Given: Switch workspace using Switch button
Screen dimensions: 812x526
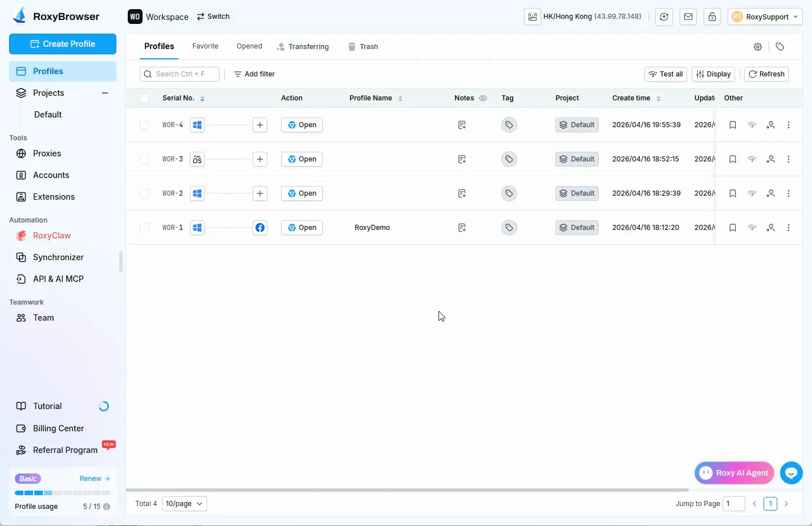Looking at the screenshot, I should pyautogui.click(x=213, y=17).
